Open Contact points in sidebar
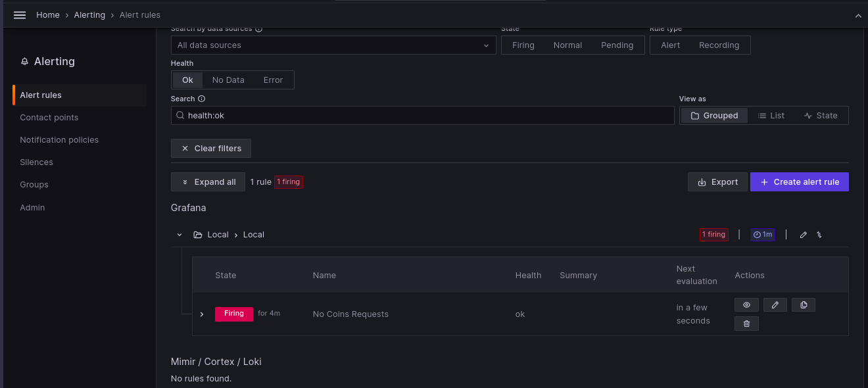 (x=49, y=118)
